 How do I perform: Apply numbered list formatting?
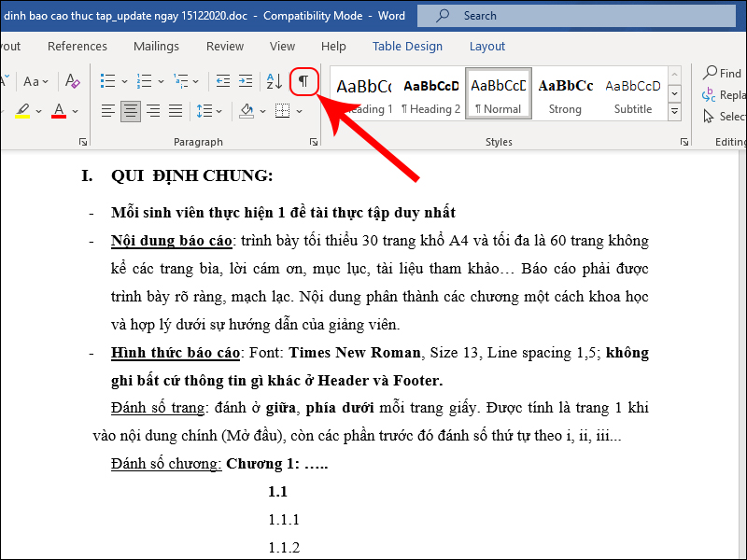coord(144,81)
